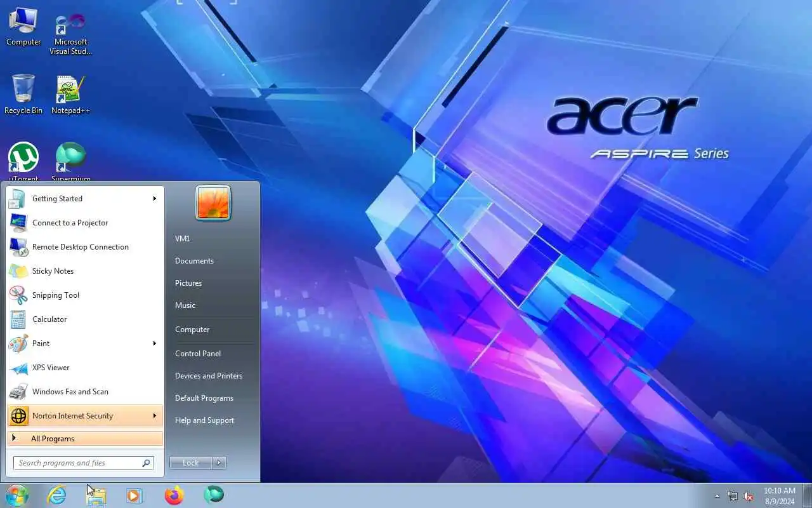Launch uTorrent desktop shortcut
Viewport: 812px width, 508px height.
coord(23,162)
